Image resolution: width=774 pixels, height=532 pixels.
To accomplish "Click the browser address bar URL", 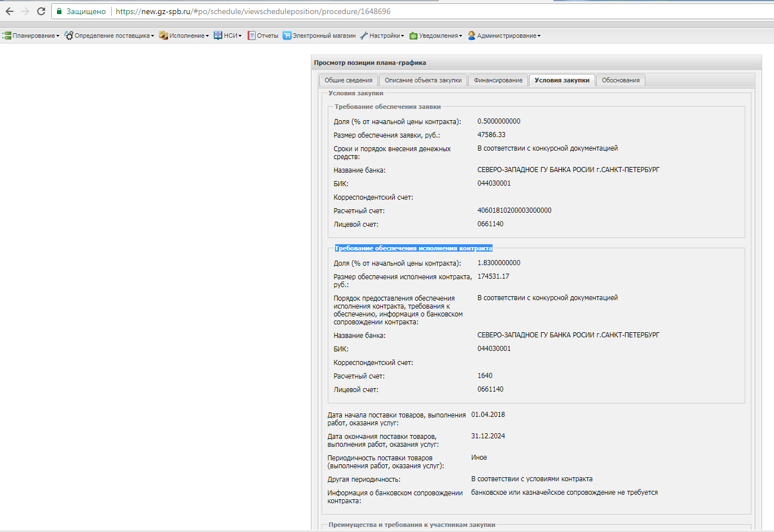I will point(253,11).
